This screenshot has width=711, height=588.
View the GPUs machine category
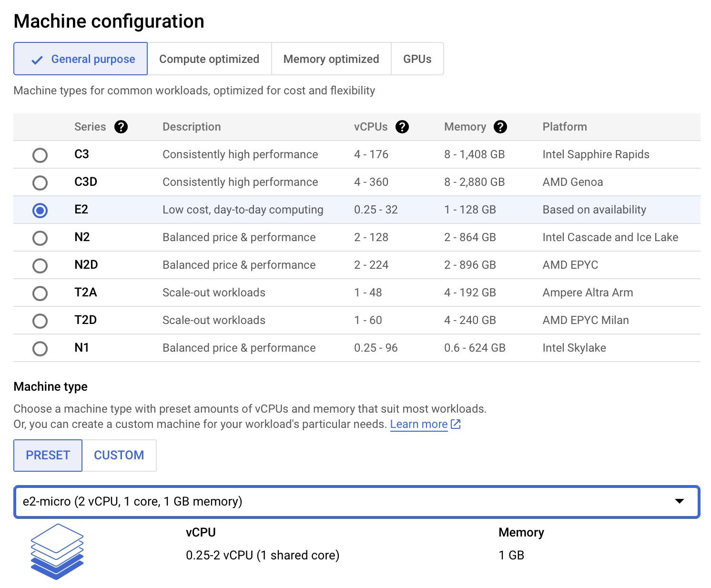pyautogui.click(x=417, y=59)
